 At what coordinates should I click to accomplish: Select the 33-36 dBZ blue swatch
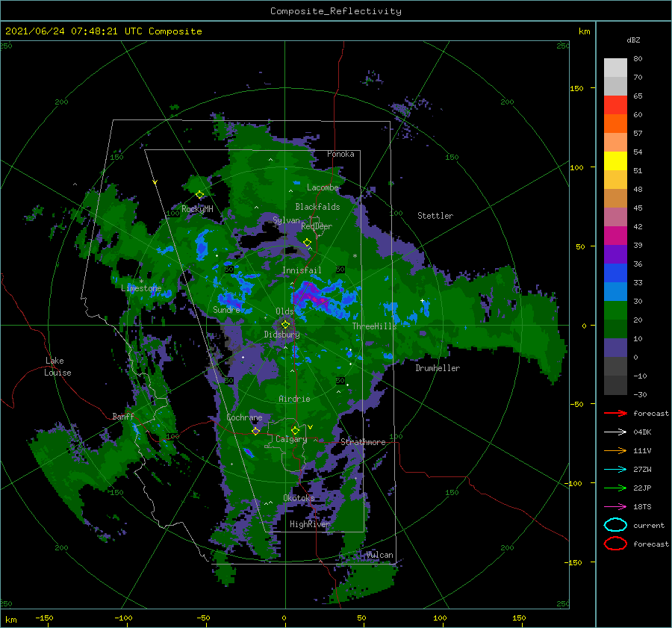coord(615,273)
